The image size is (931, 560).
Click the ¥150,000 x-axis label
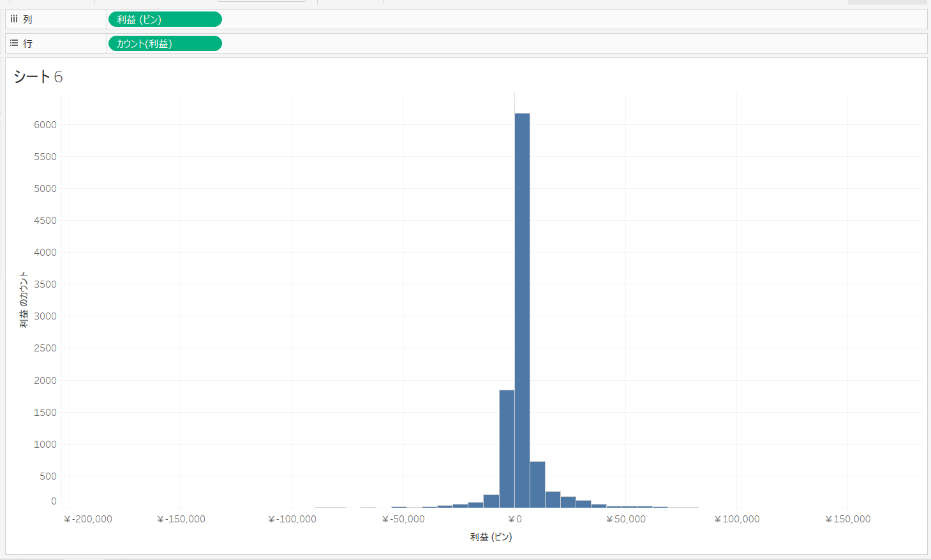pyautogui.click(x=848, y=519)
